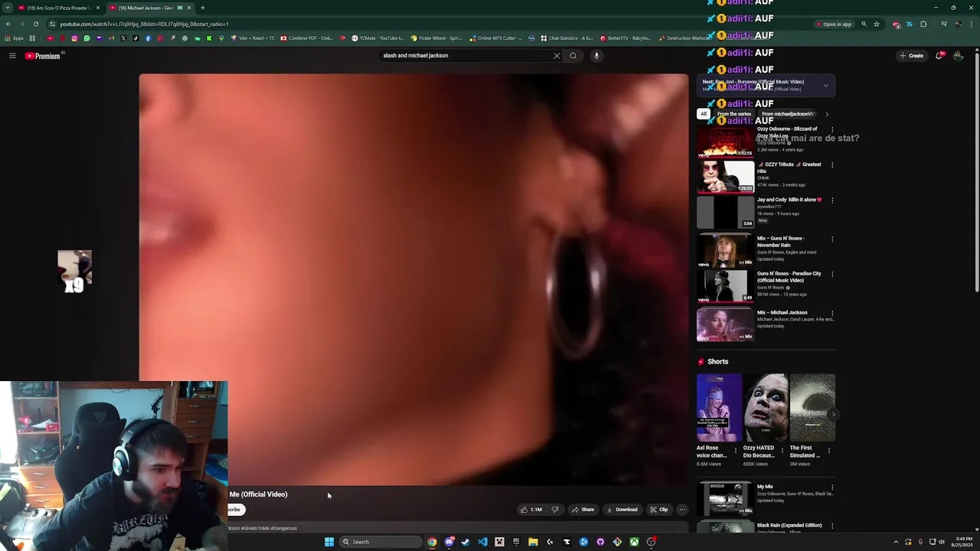This screenshot has width=980, height=551.
Task: Click 'Open in app' in address bar
Action: click(x=833, y=24)
